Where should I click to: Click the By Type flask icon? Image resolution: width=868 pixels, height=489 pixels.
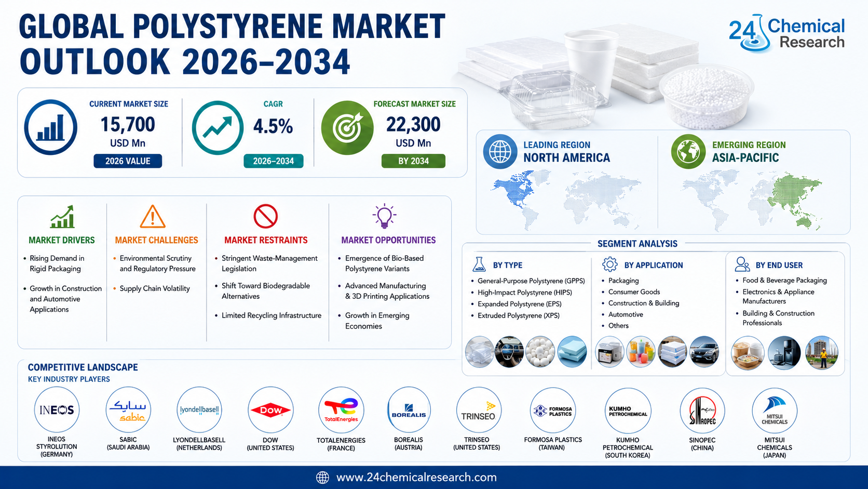479,265
